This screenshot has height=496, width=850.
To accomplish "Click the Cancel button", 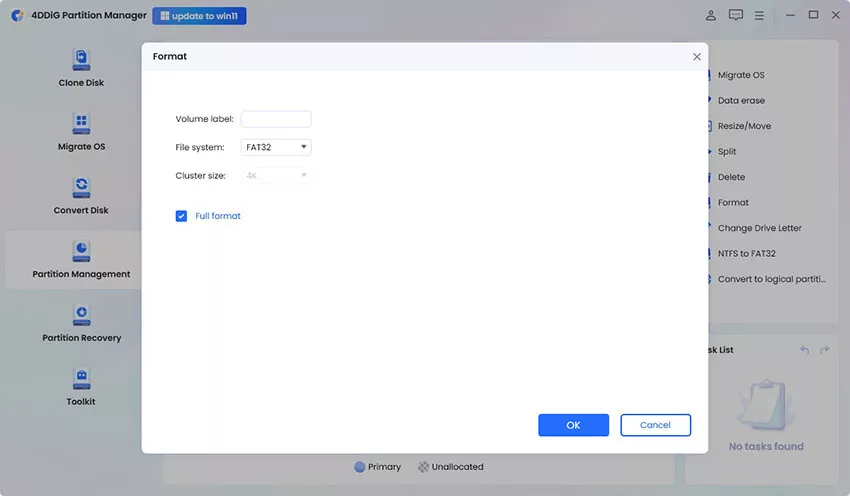I will [655, 425].
